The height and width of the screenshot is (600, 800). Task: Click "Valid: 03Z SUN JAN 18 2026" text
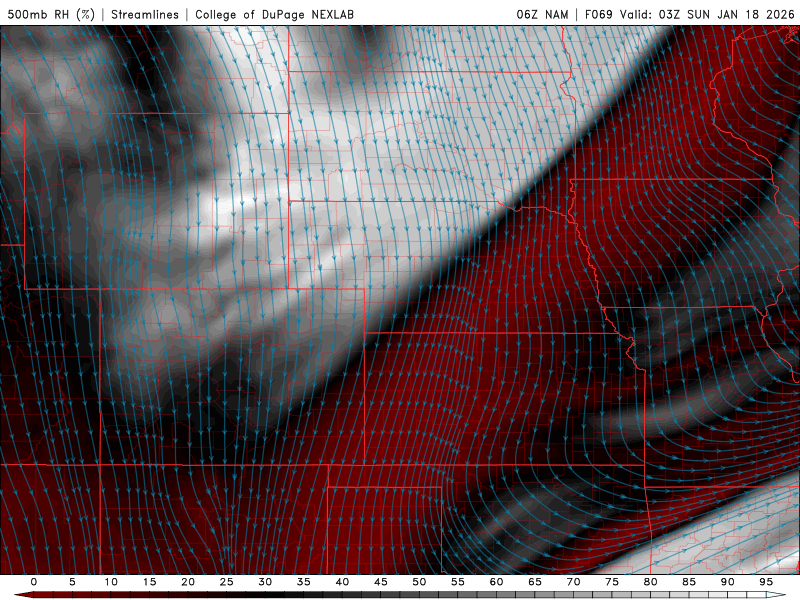707,14
